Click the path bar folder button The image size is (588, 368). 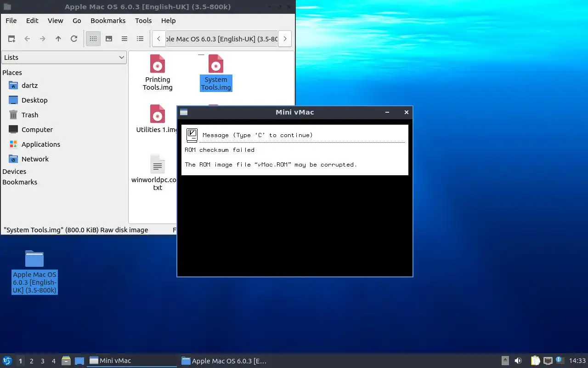tap(222, 39)
